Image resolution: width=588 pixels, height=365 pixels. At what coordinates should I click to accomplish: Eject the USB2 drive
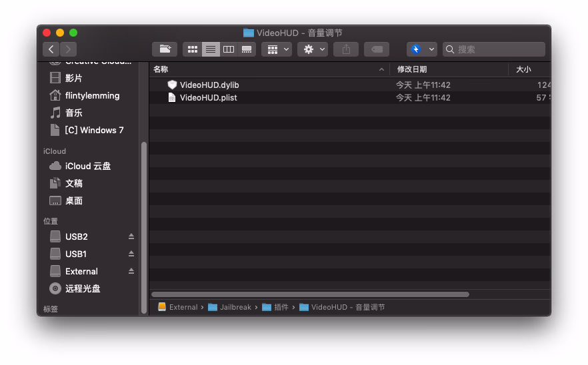(131, 236)
